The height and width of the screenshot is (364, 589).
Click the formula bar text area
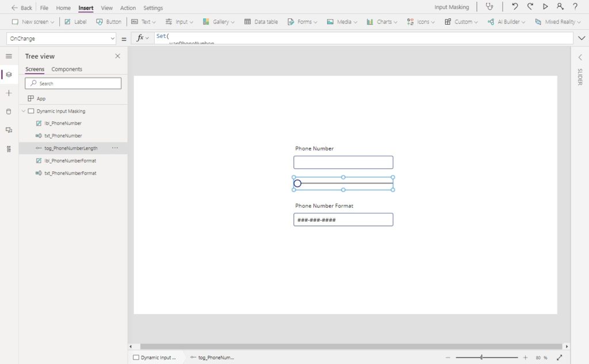point(364,38)
